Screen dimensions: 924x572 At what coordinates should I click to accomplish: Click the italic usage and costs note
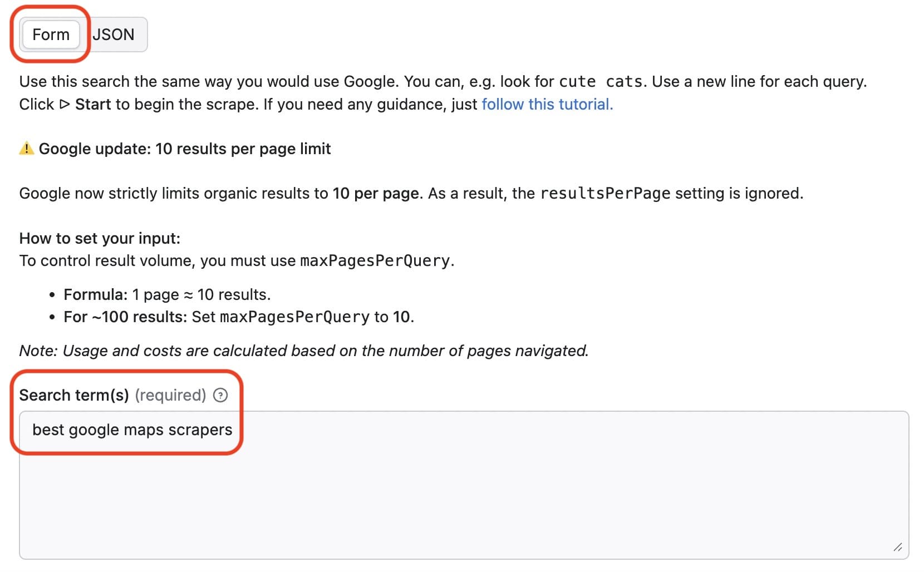[x=303, y=351]
